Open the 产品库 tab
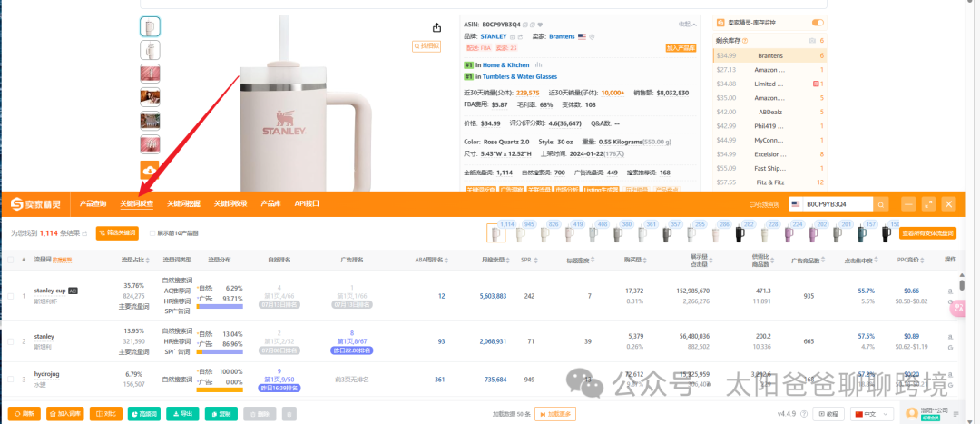 (x=270, y=204)
